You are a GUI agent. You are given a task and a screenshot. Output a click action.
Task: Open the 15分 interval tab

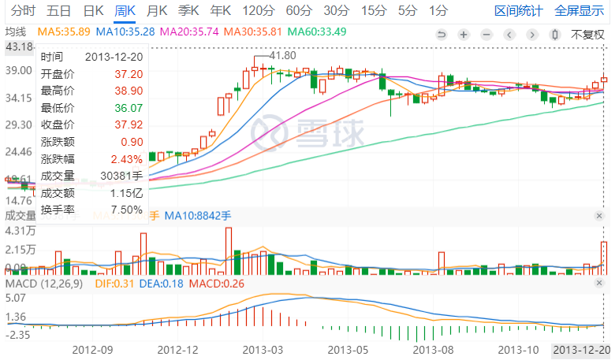coord(374,10)
